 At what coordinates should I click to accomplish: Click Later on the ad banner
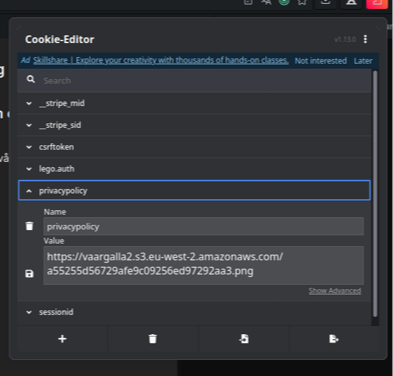[x=363, y=61]
